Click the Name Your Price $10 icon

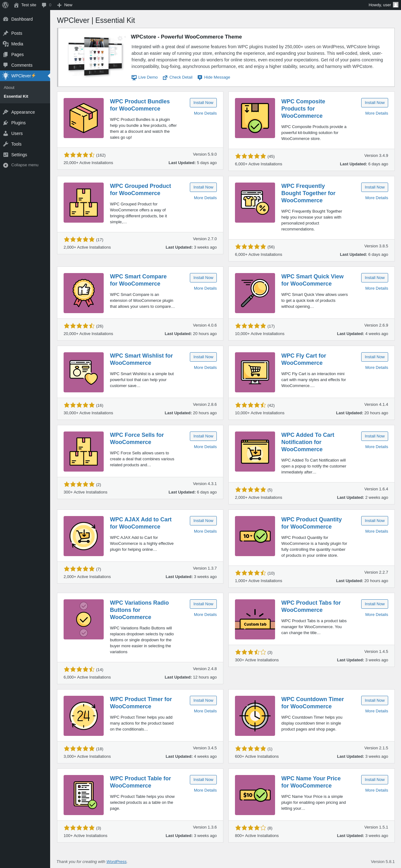tap(255, 794)
